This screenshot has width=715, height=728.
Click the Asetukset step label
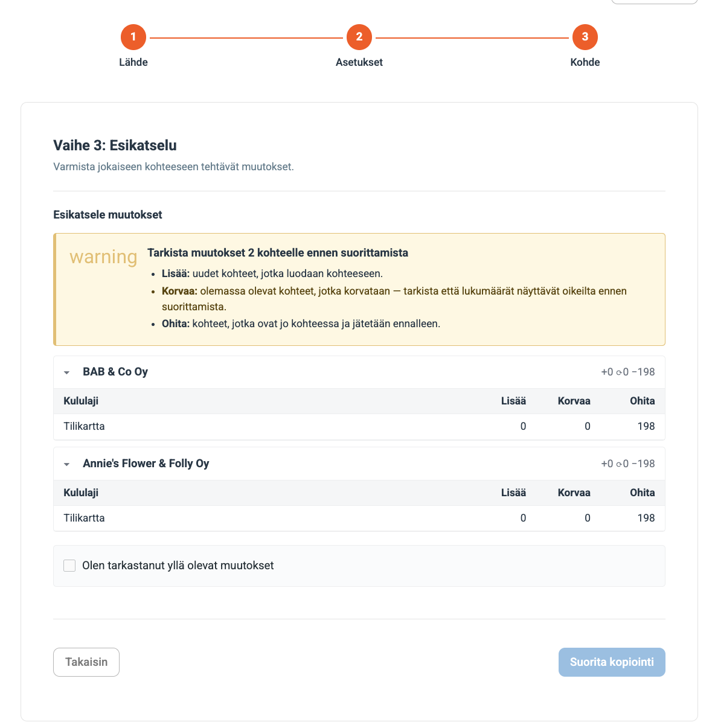pos(359,62)
